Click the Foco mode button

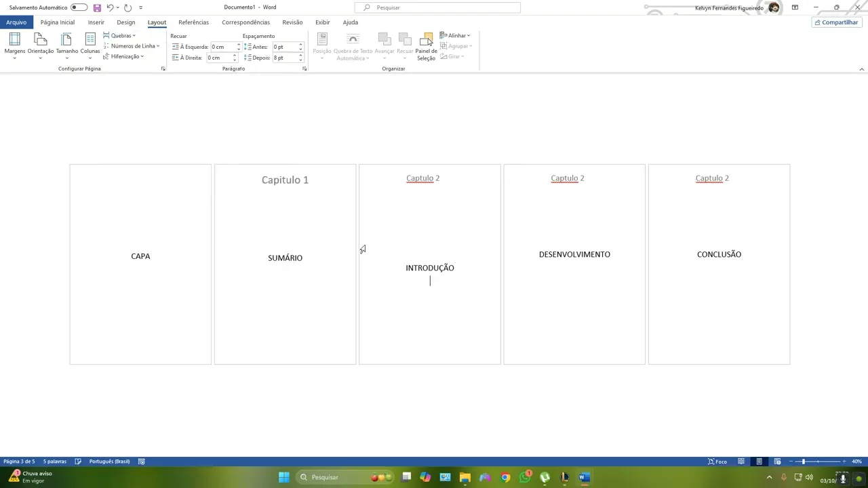(x=717, y=462)
